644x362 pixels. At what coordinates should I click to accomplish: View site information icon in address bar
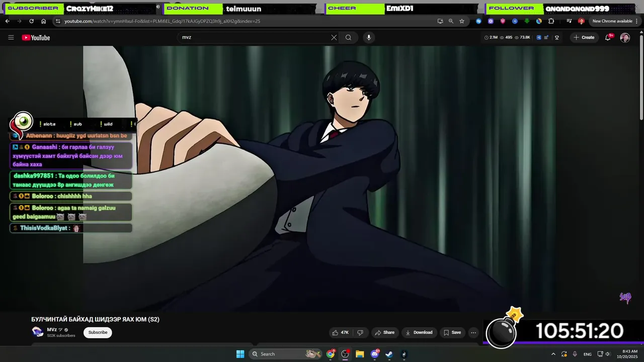(x=58, y=21)
